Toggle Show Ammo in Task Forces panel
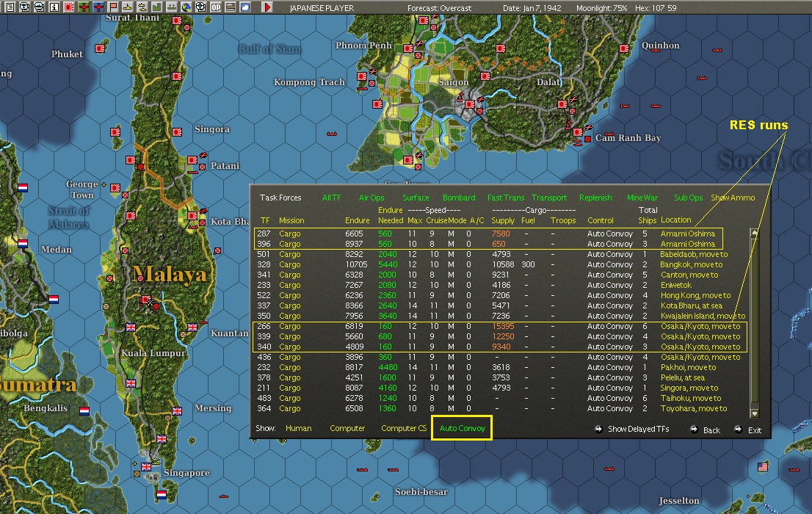Viewport: 812px width, 514px height. [x=733, y=198]
